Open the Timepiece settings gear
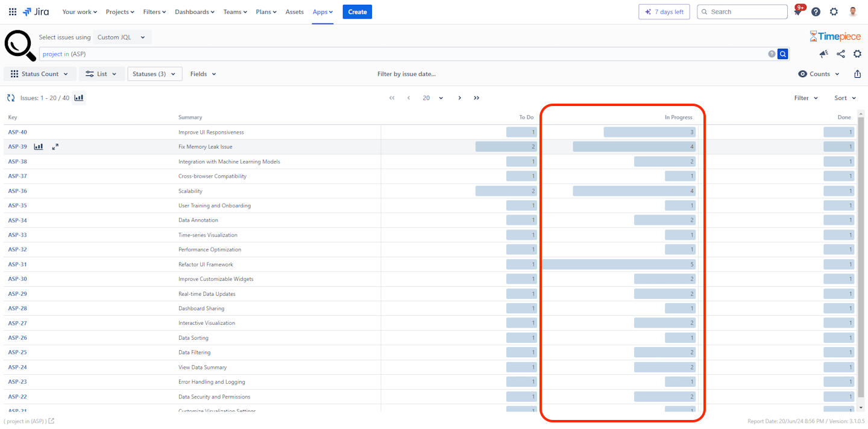Image resolution: width=868 pixels, height=429 pixels. click(857, 54)
